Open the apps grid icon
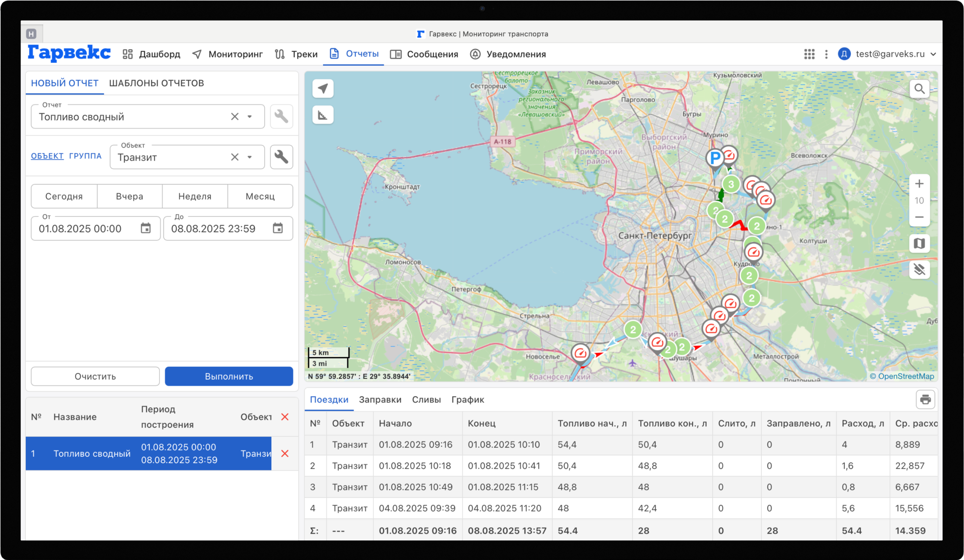Screen dimensions: 964x560 (x=809, y=54)
